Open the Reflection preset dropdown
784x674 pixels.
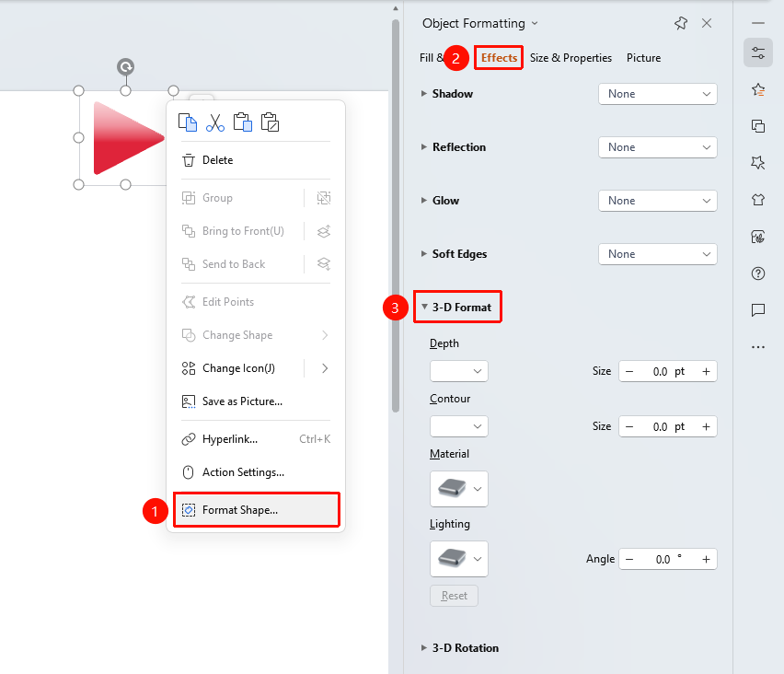pos(658,147)
